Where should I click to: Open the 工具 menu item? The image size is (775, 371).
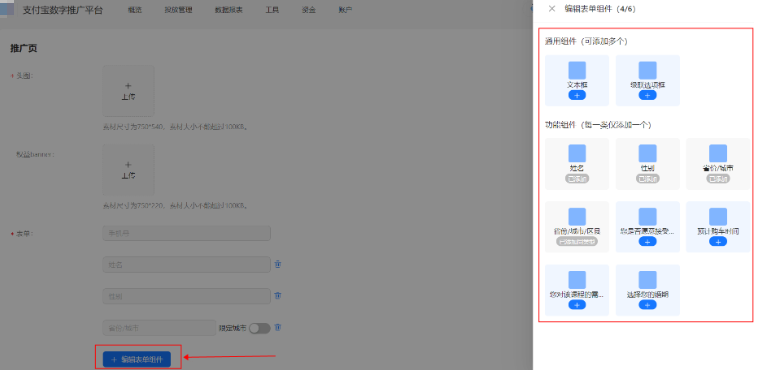click(272, 10)
